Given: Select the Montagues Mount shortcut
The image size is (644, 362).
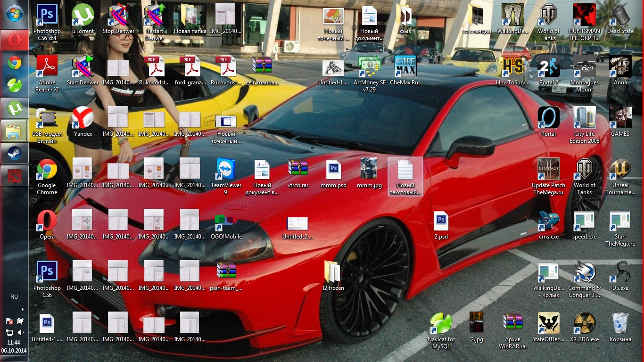Looking at the screenshot, I should [584, 73].
